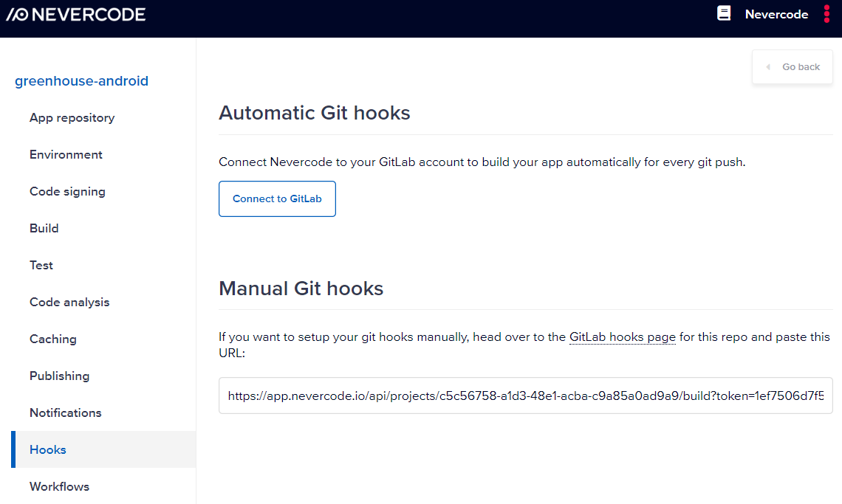Go to Notifications settings

click(x=66, y=412)
